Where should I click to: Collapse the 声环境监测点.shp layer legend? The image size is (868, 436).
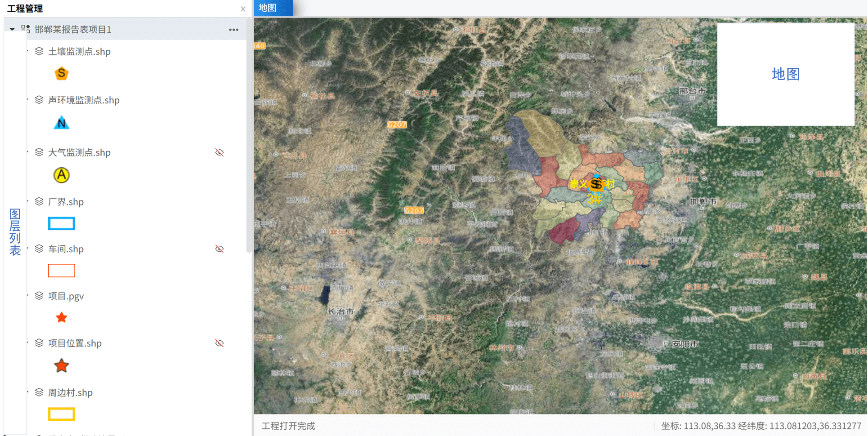(28, 99)
